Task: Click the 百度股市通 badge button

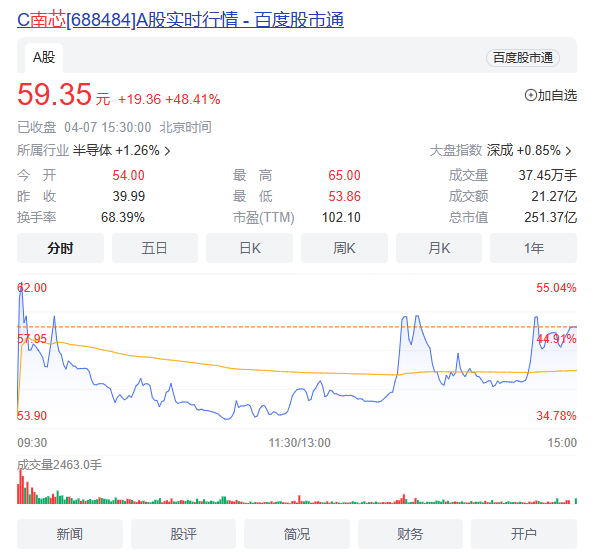Action: (x=523, y=58)
